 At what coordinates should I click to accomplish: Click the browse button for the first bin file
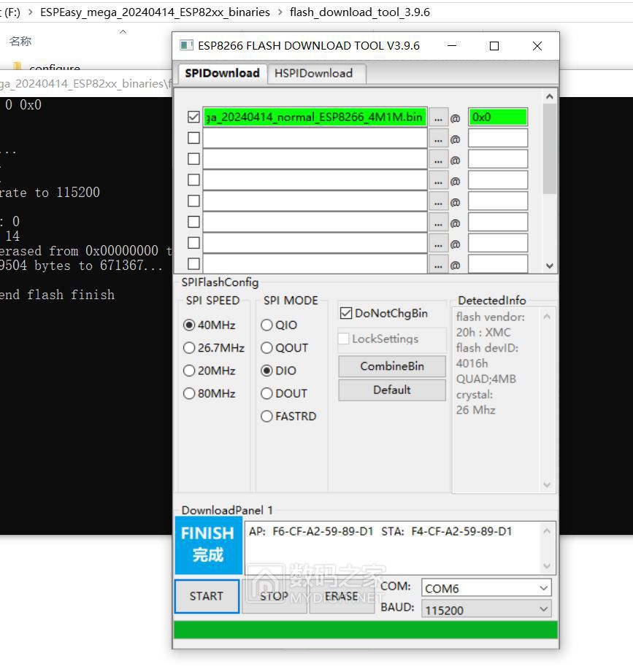click(x=437, y=117)
